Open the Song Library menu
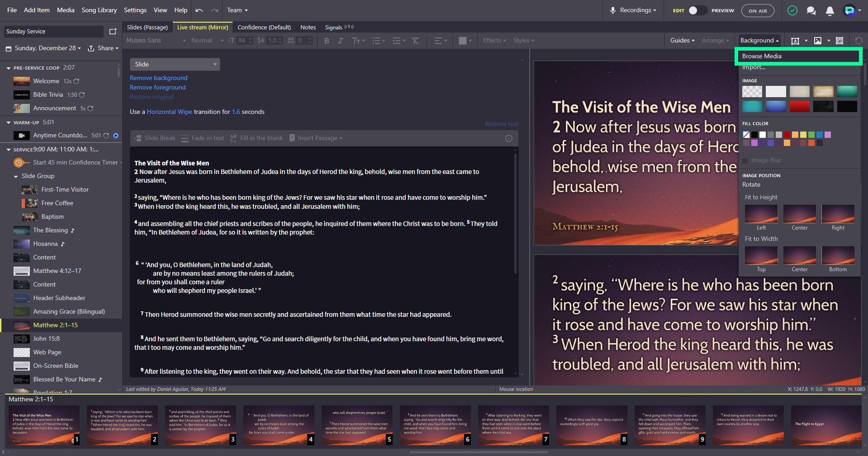Viewport: 868px width, 456px height. 99,10
